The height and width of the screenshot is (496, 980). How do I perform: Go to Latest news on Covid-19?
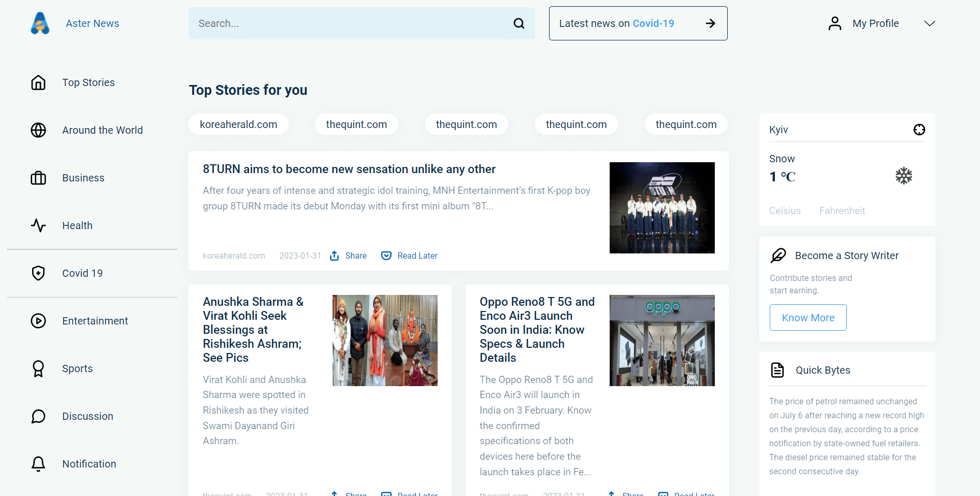point(638,23)
